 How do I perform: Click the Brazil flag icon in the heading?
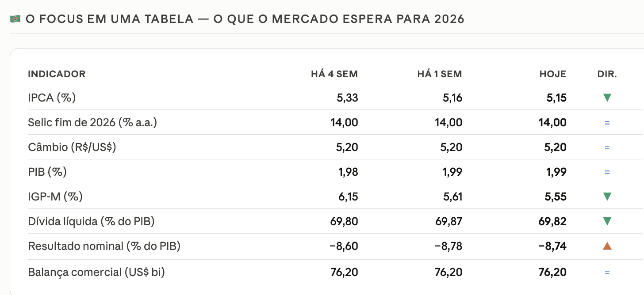click(x=15, y=19)
